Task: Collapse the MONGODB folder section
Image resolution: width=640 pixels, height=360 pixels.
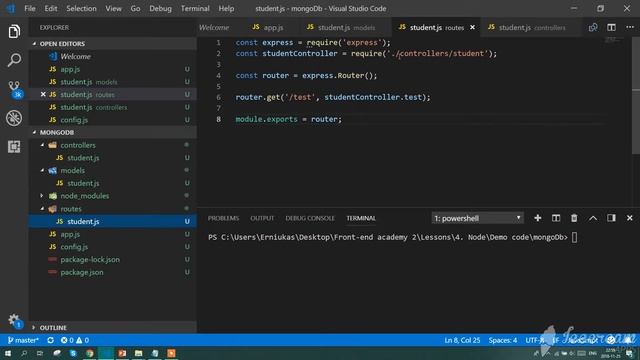Action: [34, 132]
